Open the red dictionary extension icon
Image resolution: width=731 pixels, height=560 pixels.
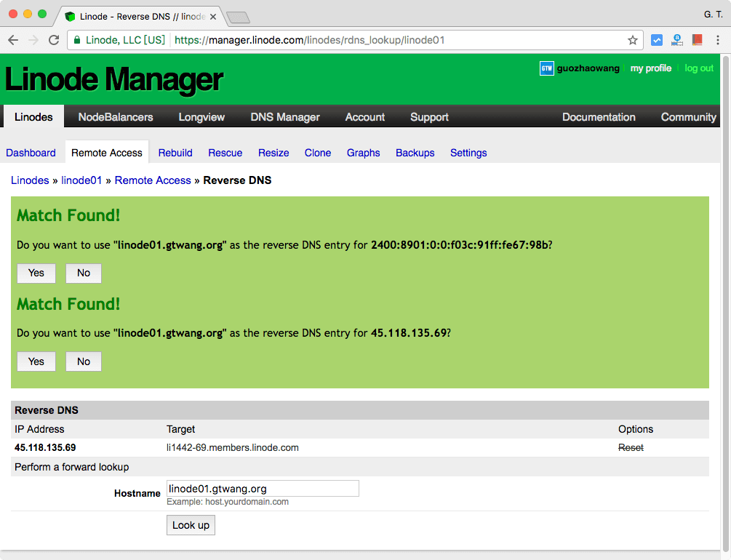click(698, 40)
